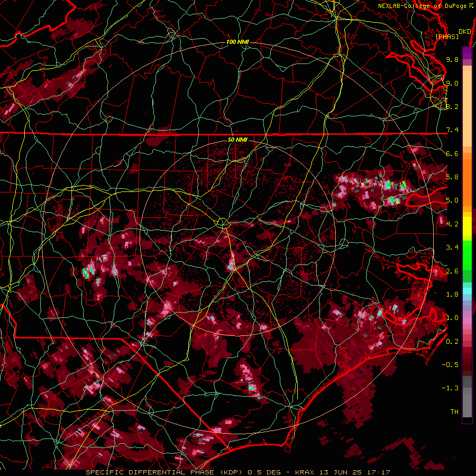Viewport: 476px width, 476px height.
Task: Click the purple band atop the color scale
Action: click(467, 53)
